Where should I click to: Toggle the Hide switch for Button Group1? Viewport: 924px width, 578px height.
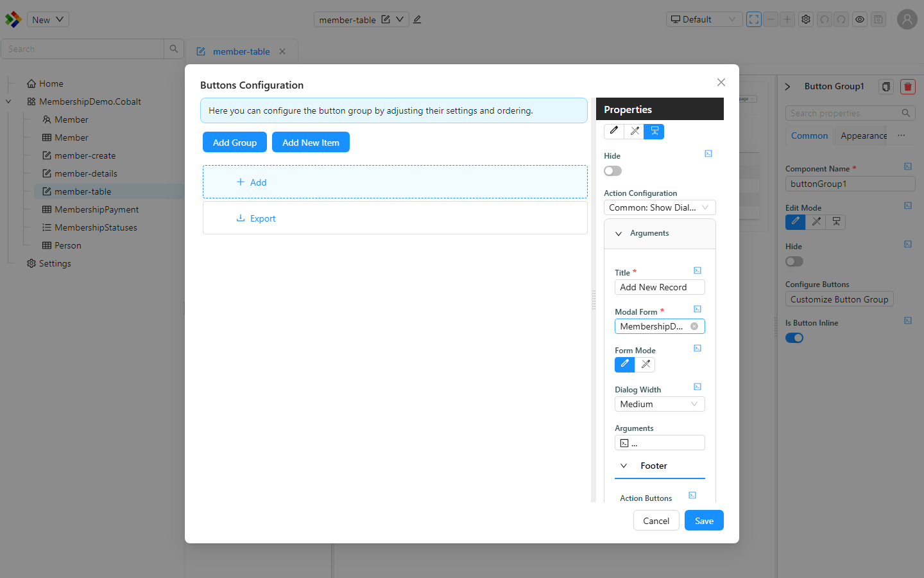click(794, 261)
